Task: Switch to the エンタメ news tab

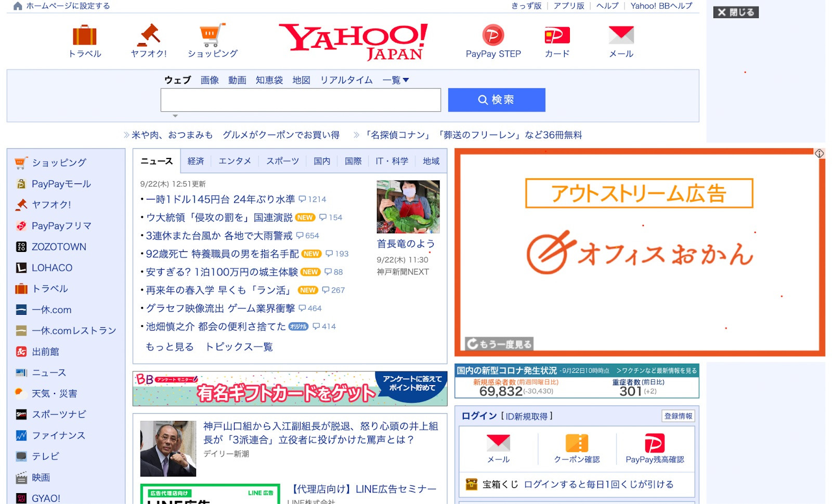Action: pyautogui.click(x=235, y=161)
